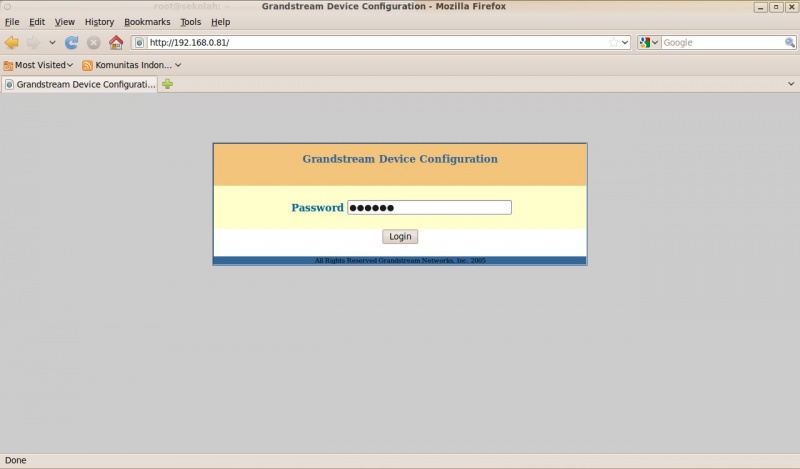Click the Back navigation arrow
Viewport: 800px width, 469px height.
pos(12,43)
